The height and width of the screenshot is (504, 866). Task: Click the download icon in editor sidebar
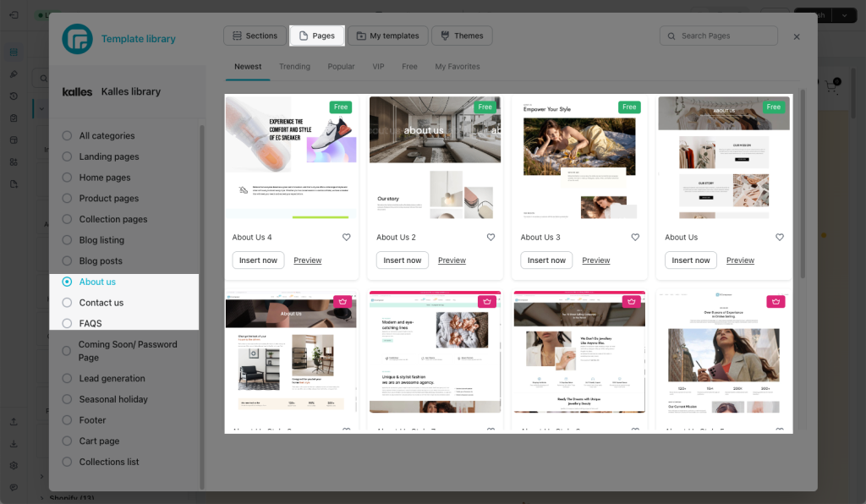pos(14,444)
